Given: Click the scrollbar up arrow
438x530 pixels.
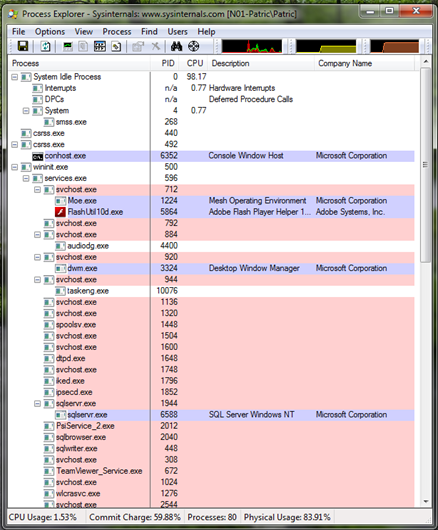Looking at the screenshot, I should [x=426, y=62].
